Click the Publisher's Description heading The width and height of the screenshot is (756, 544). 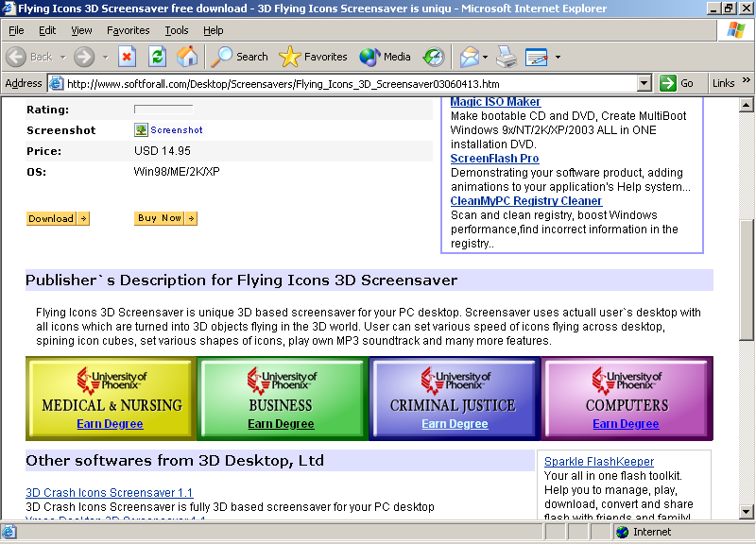[x=242, y=280]
